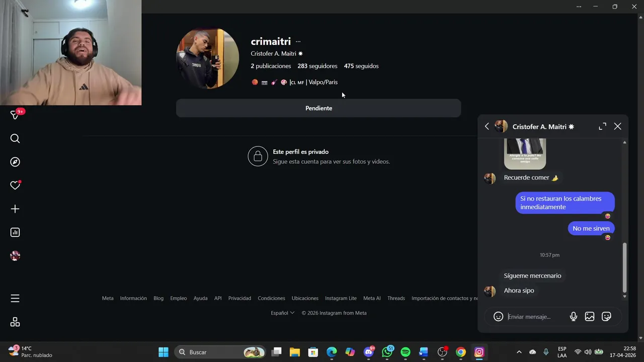
Task: Open the Meta footer link
Action: (108, 298)
